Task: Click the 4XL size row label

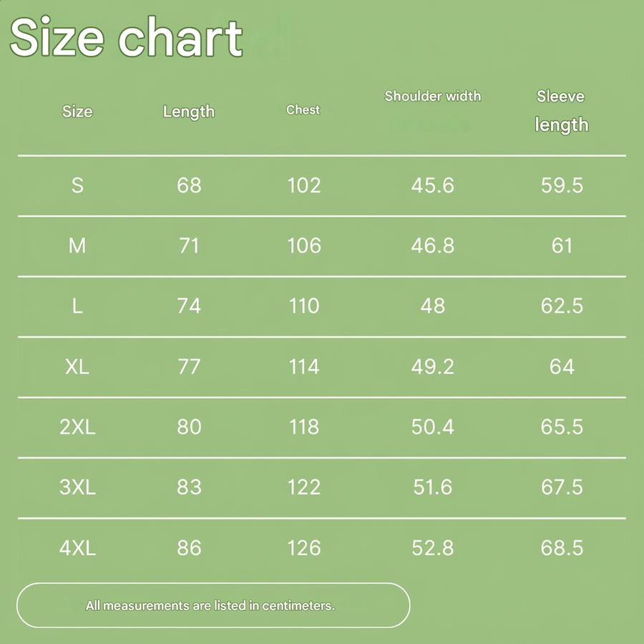Action: [77, 547]
